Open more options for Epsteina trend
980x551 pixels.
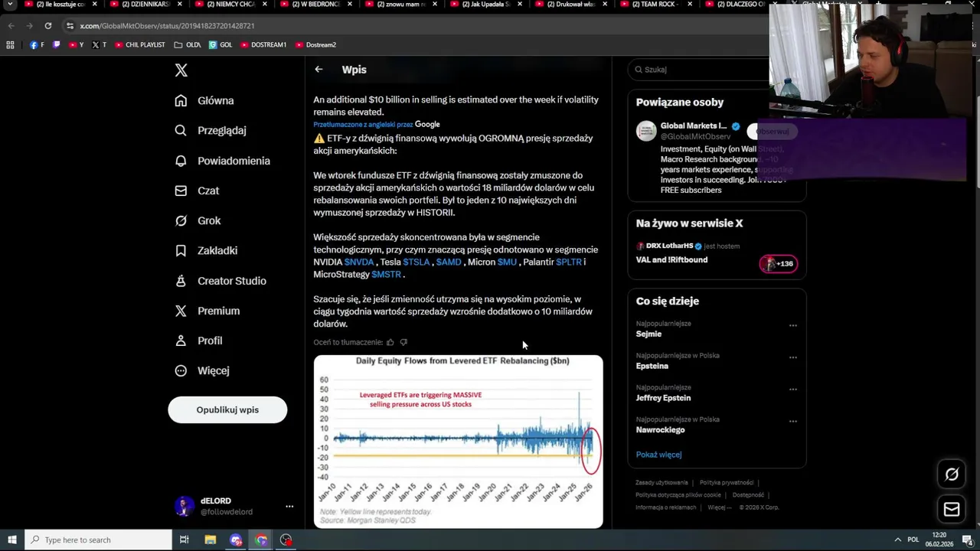pyautogui.click(x=793, y=357)
